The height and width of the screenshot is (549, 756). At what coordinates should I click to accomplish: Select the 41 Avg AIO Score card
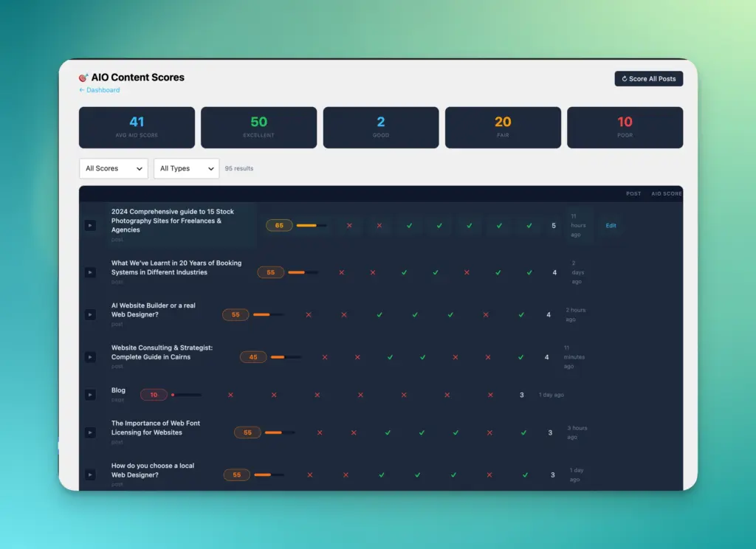click(137, 127)
